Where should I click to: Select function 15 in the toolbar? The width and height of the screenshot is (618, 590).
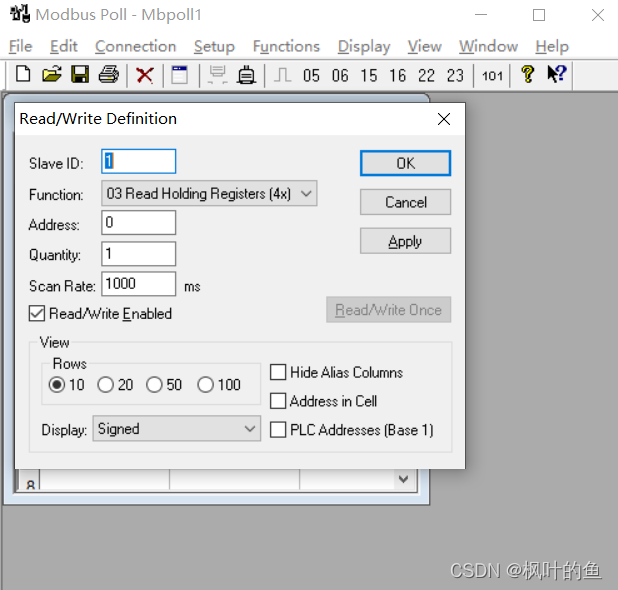click(369, 75)
